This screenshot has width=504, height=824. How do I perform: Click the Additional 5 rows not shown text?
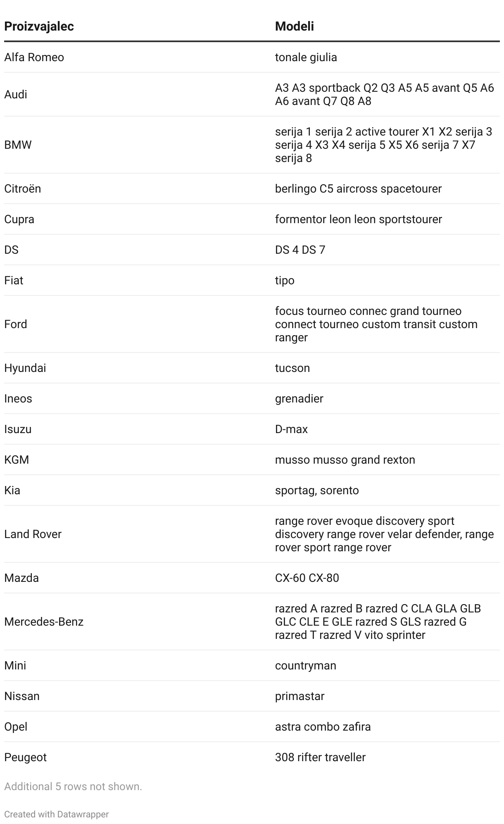coord(73,786)
